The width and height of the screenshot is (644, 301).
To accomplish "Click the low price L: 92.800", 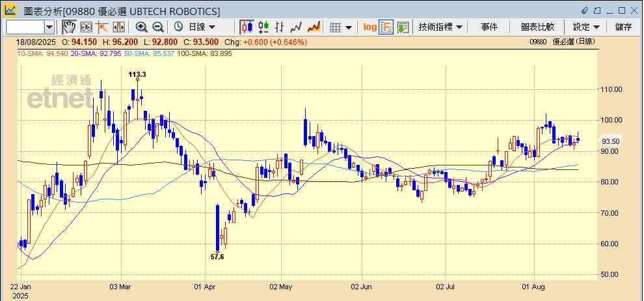I will click(161, 42).
